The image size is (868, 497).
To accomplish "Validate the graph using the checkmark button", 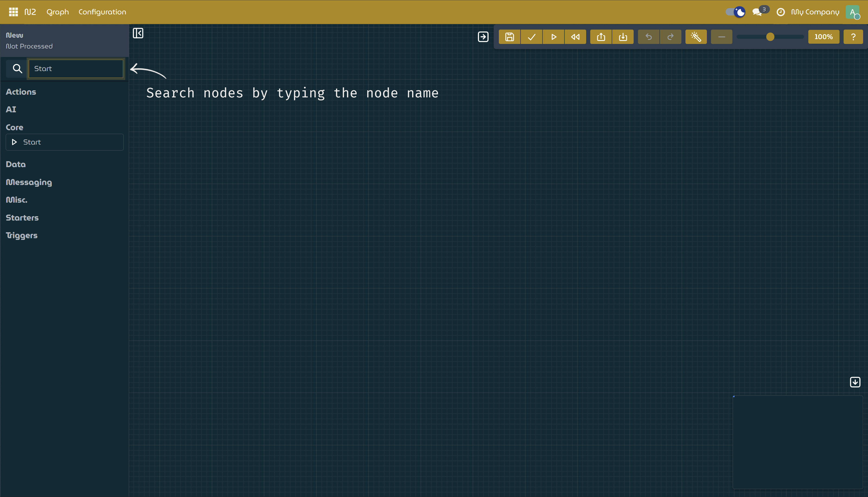I will (531, 37).
